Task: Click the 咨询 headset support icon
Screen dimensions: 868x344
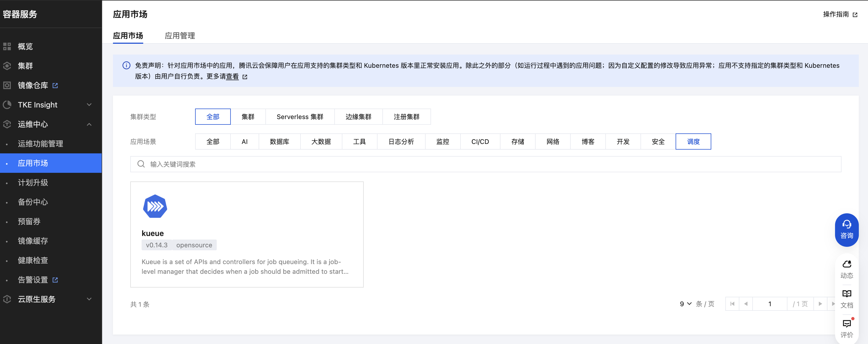Action: [846, 224]
